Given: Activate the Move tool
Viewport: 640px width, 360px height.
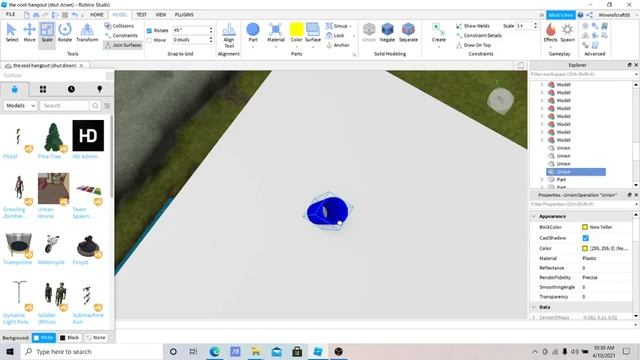Looking at the screenshot, I should 29,33.
